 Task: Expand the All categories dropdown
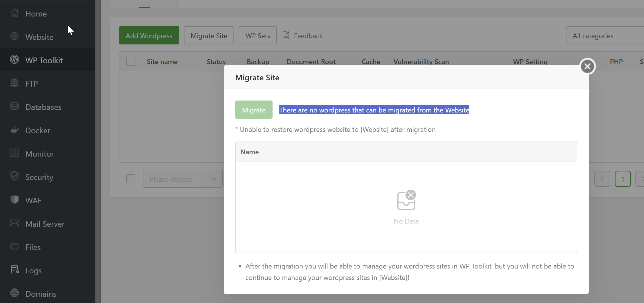point(604,36)
